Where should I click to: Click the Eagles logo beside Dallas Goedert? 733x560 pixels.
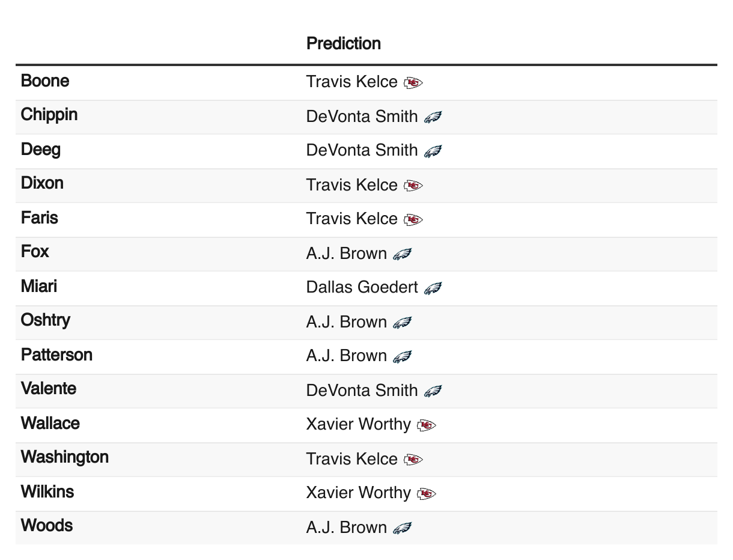click(x=433, y=288)
